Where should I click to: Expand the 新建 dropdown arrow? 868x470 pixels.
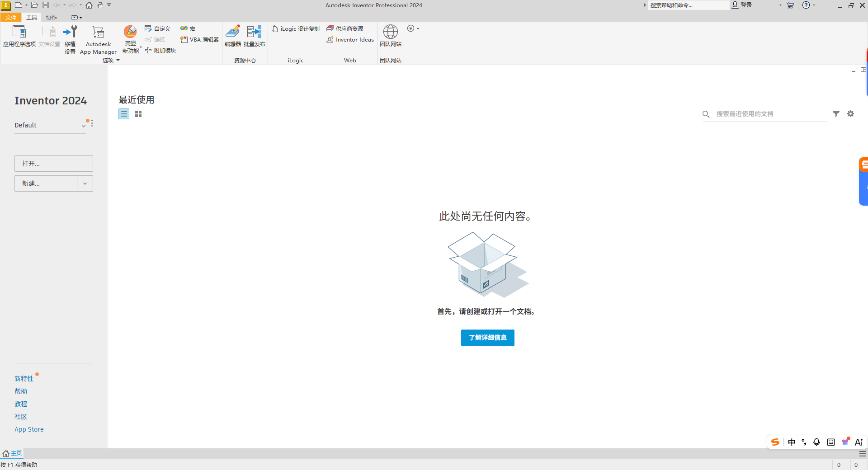coord(85,183)
